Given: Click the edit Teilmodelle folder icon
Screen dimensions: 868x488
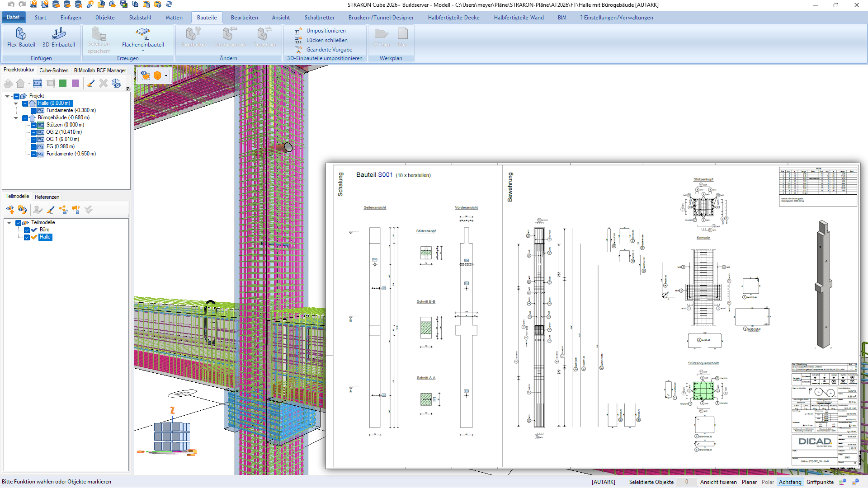Looking at the screenshot, I should [23, 209].
